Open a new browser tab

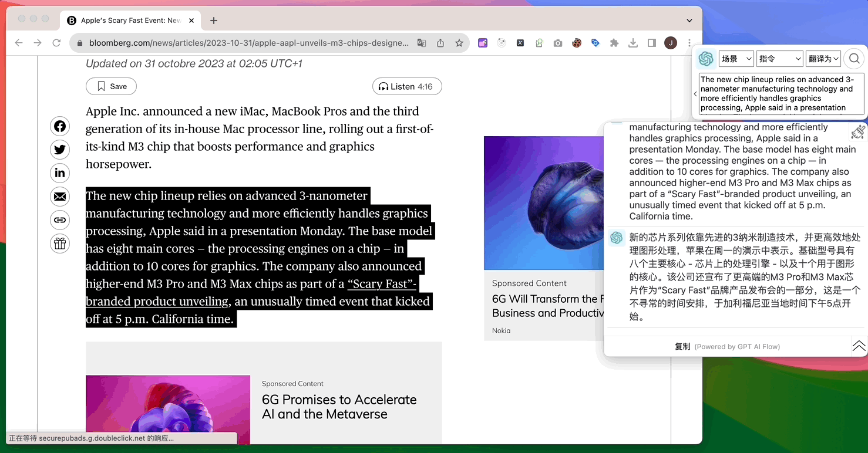[214, 21]
